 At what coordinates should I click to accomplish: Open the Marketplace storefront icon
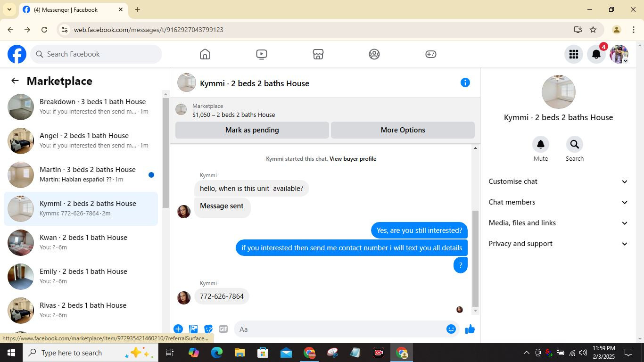tap(318, 54)
